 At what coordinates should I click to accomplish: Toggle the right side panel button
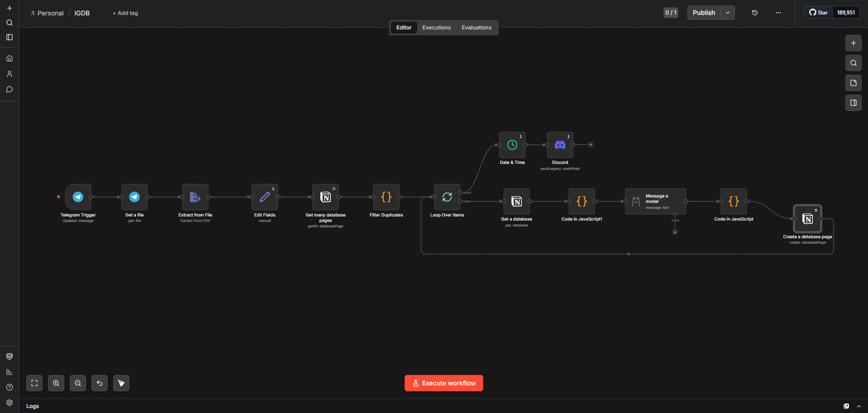[x=853, y=103]
